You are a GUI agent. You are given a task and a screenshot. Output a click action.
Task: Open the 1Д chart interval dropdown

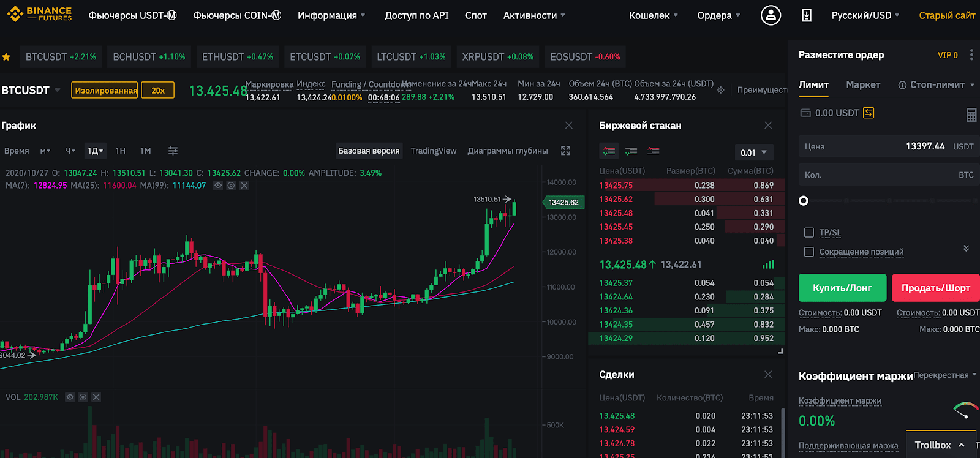95,151
